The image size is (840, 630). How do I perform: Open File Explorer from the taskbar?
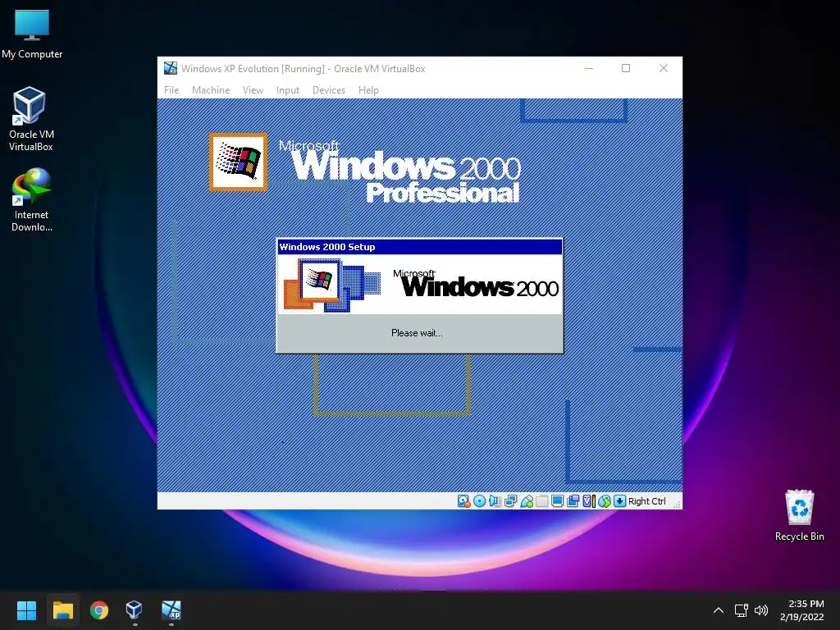pyautogui.click(x=62, y=610)
